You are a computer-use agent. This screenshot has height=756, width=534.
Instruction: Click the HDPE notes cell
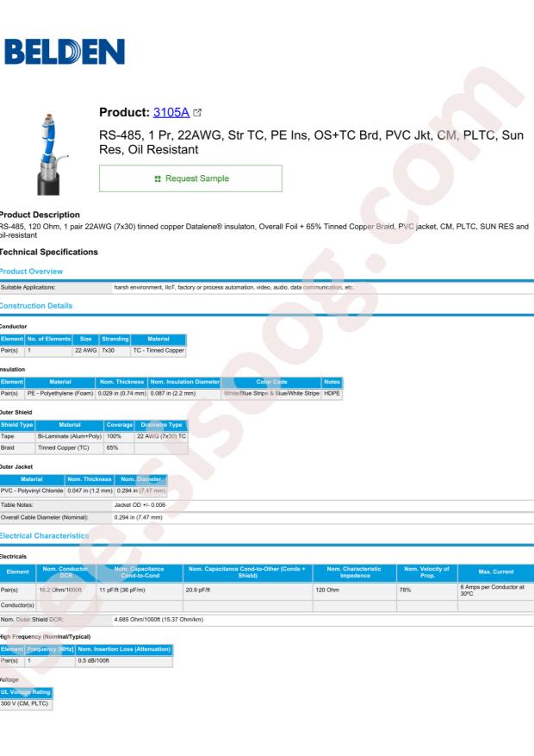click(x=332, y=393)
